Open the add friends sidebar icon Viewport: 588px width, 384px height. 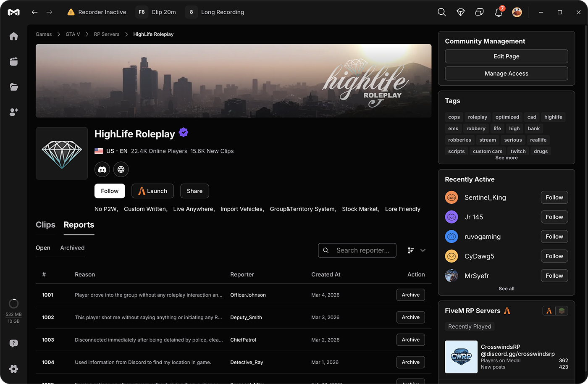[14, 112]
